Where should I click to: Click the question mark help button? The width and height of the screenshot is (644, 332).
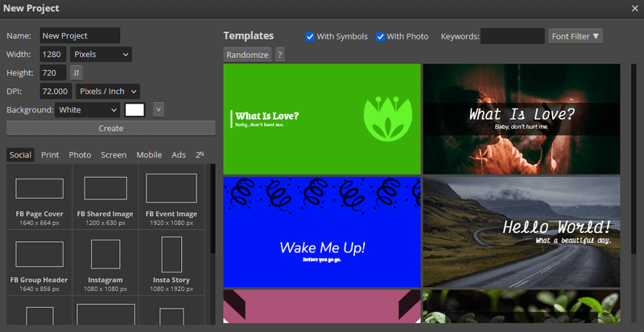coord(279,55)
